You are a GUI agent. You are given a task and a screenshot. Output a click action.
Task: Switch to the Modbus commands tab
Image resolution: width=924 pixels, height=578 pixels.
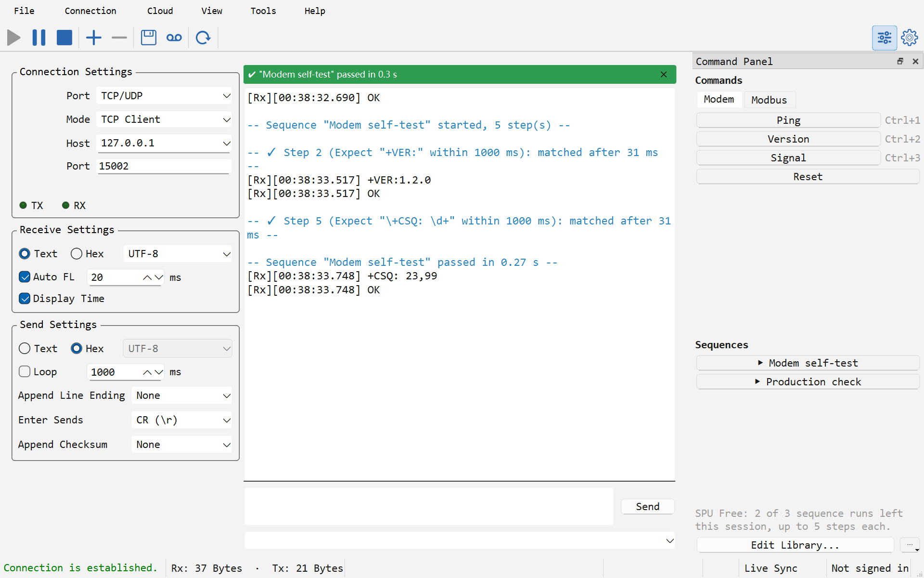click(x=769, y=100)
